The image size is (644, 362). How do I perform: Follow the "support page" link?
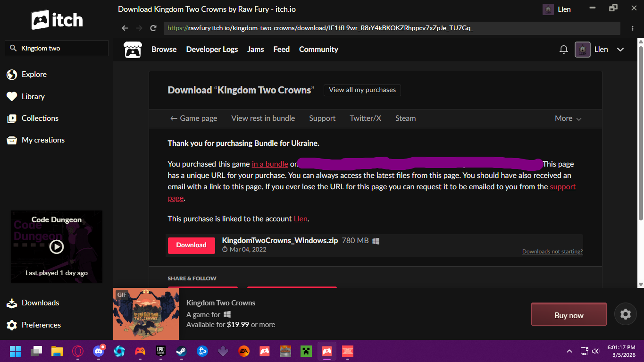pyautogui.click(x=563, y=187)
